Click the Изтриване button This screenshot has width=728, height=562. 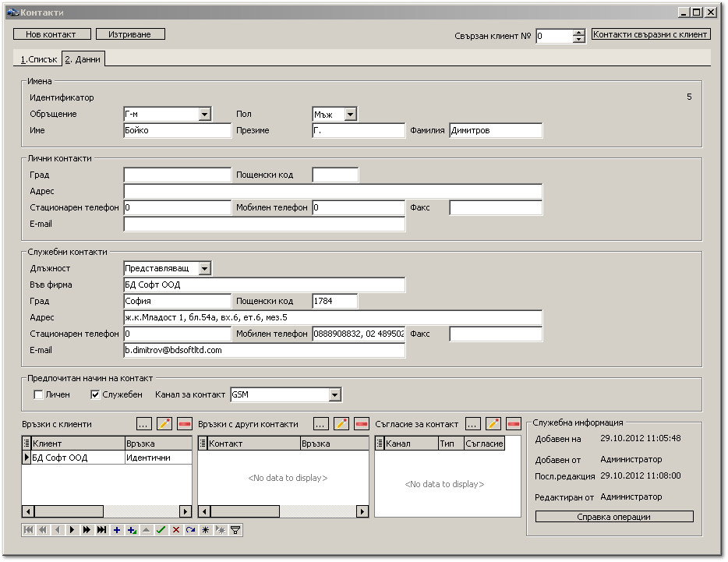coord(130,34)
